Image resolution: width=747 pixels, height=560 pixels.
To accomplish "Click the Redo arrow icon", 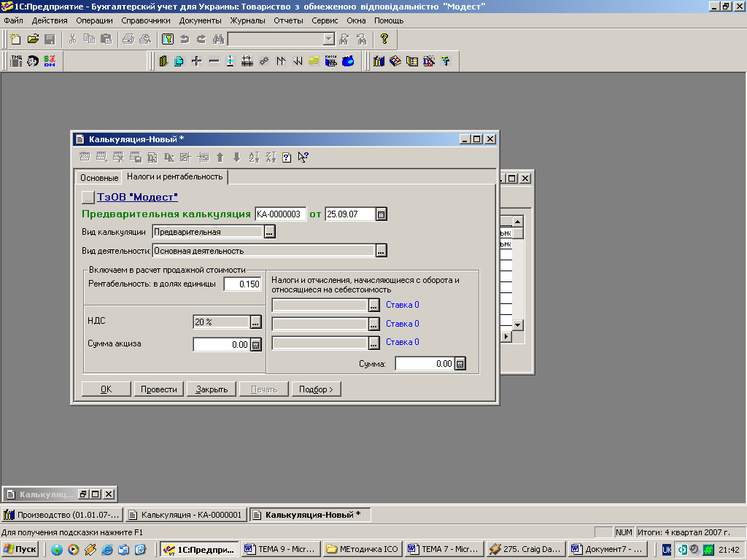I will tap(201, 39).
